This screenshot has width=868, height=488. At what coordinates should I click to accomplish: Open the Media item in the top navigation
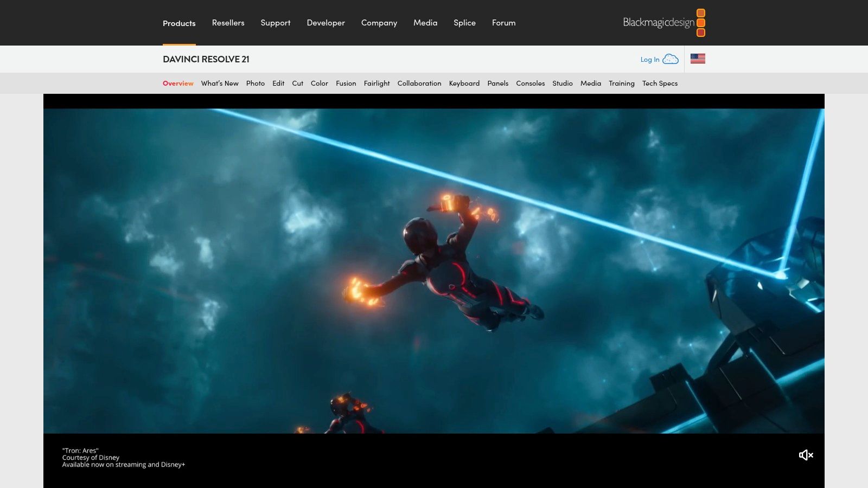[x=425, y=23]
